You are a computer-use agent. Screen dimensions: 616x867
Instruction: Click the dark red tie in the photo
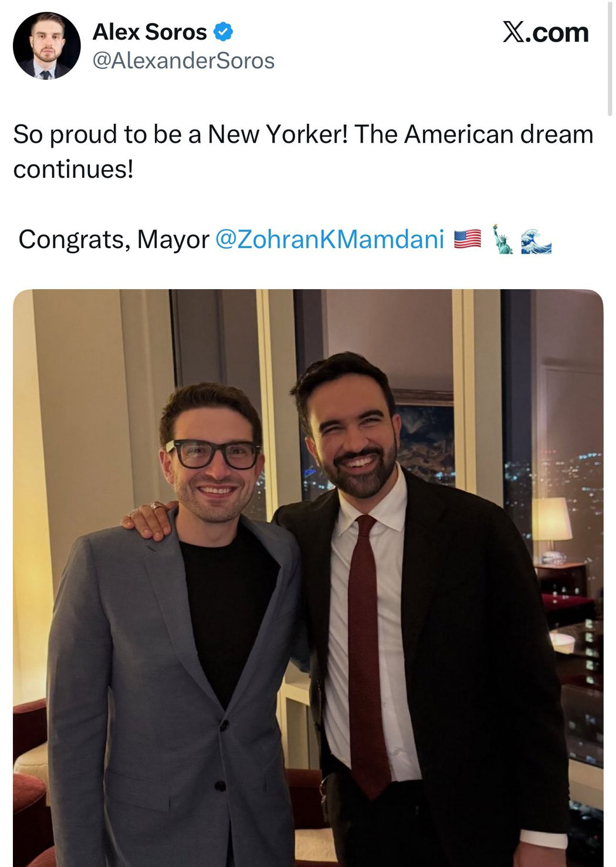[x=367, y=645]
